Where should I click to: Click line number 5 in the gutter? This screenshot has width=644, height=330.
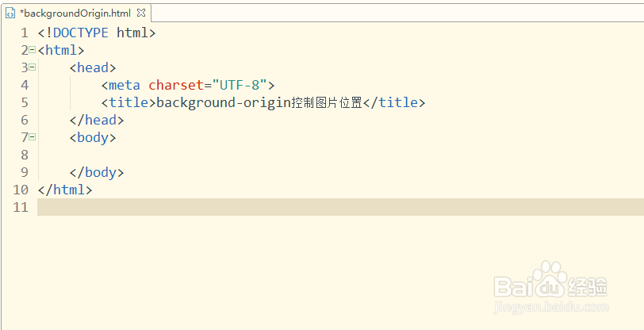(25, 102)
